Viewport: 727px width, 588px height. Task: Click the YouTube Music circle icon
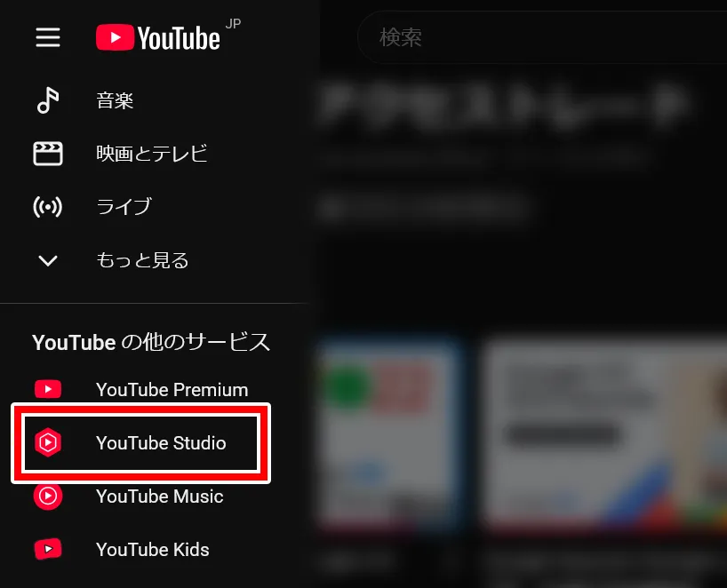coord(48,496)
